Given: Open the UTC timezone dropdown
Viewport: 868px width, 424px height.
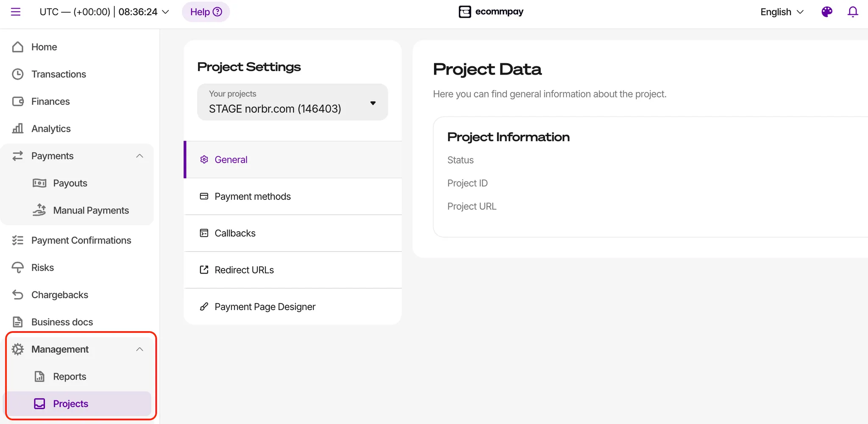Looking at the screenshot, I should 104,12.
